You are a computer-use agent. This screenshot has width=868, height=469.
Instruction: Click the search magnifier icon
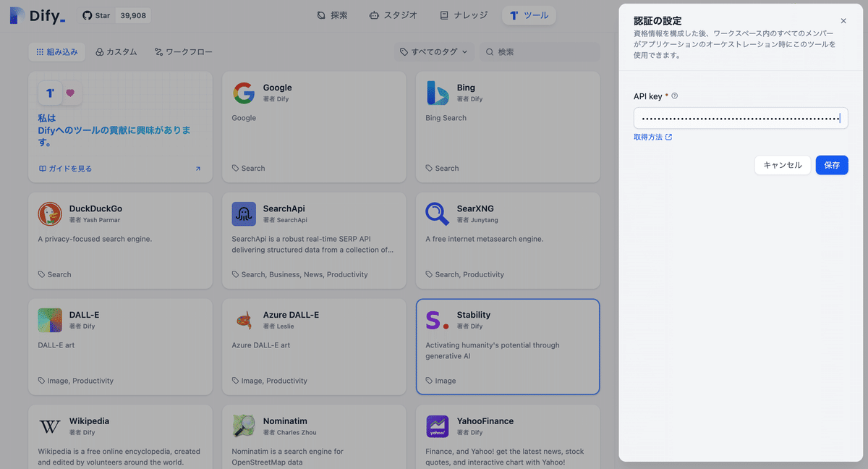[x=490, y=52]
